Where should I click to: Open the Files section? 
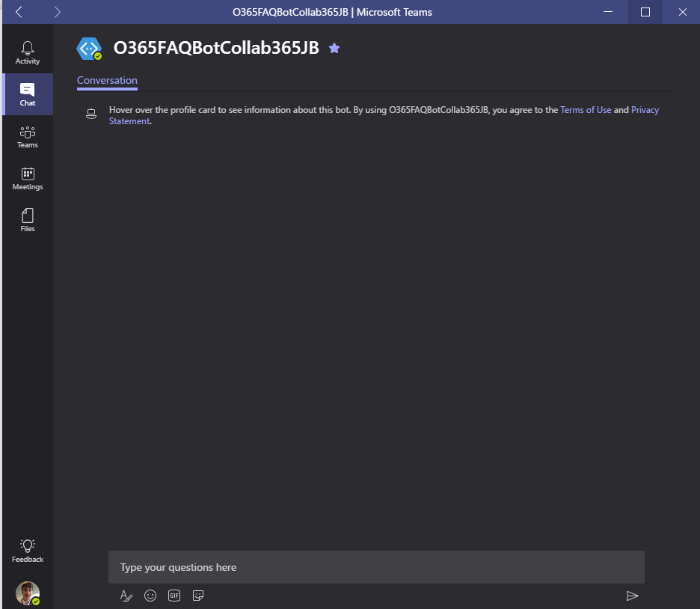point(28,220)
